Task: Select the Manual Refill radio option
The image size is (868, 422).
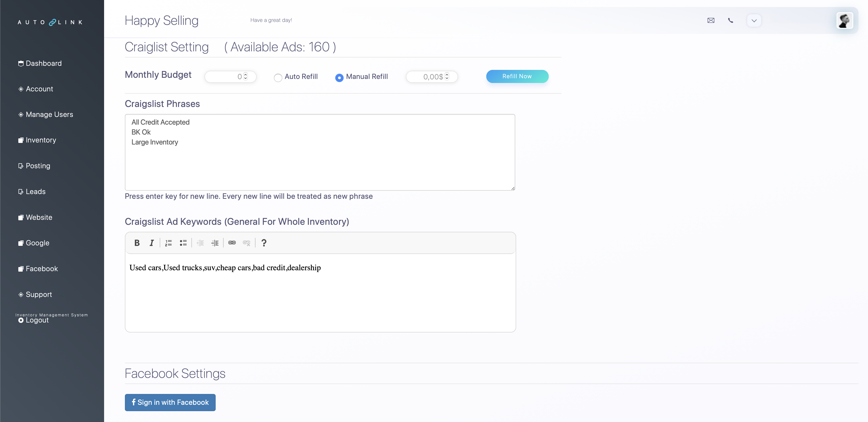Action: 339,78
